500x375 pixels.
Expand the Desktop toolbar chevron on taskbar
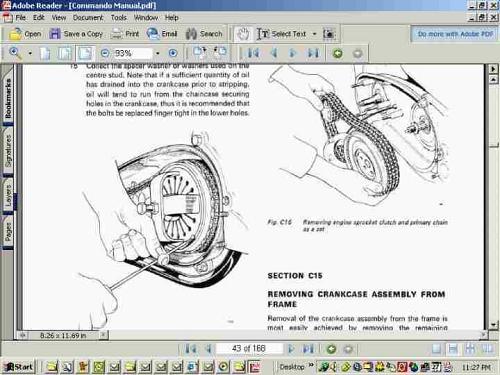pos(311,365)
